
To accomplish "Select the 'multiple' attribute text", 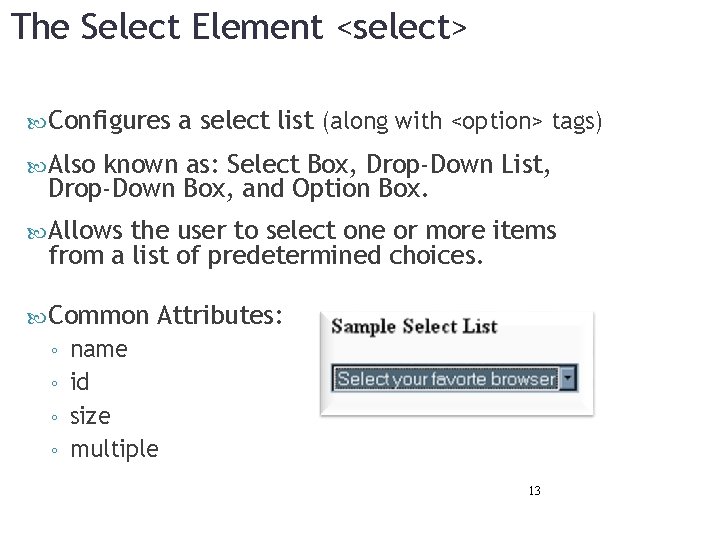I will click(114, 450).
